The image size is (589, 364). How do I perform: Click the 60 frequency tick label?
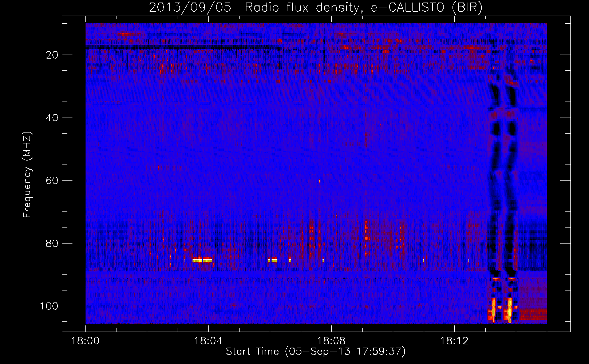52,181
